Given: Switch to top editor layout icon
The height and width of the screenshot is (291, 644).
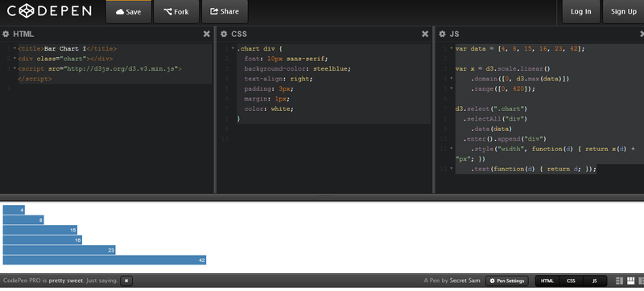Looking at the screenshot, I should [631, 281].
